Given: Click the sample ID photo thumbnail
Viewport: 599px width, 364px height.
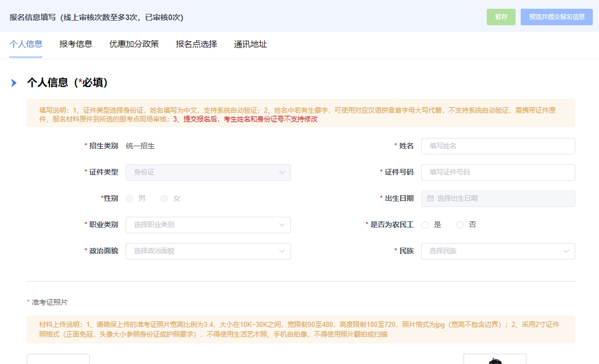Looking at the screenshot, I should click(494, 359).
